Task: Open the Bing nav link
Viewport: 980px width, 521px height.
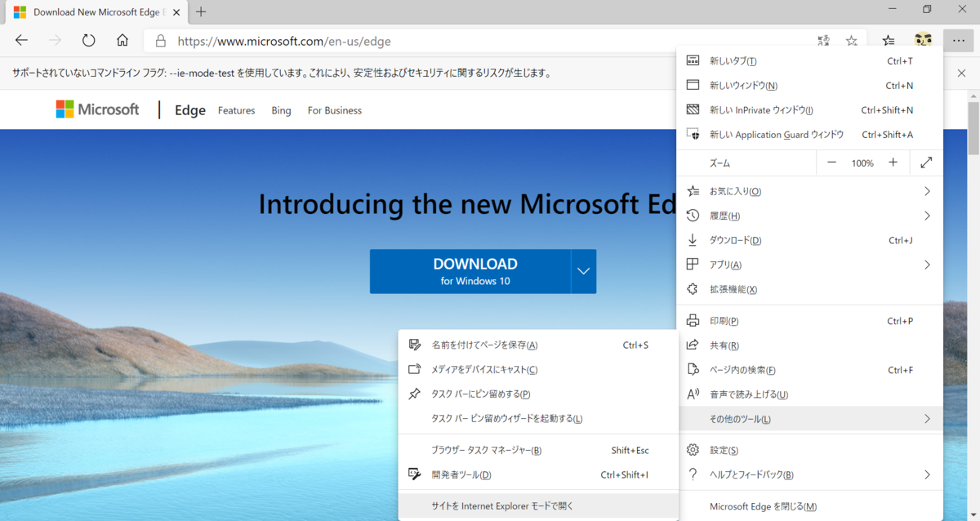Action: point(281,110)
